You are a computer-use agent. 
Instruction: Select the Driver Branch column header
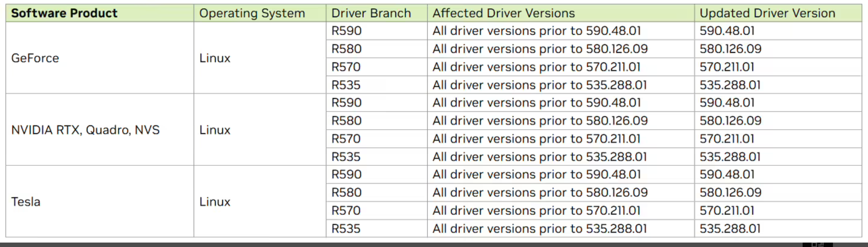pyautogui.click(x=371, y=13)
